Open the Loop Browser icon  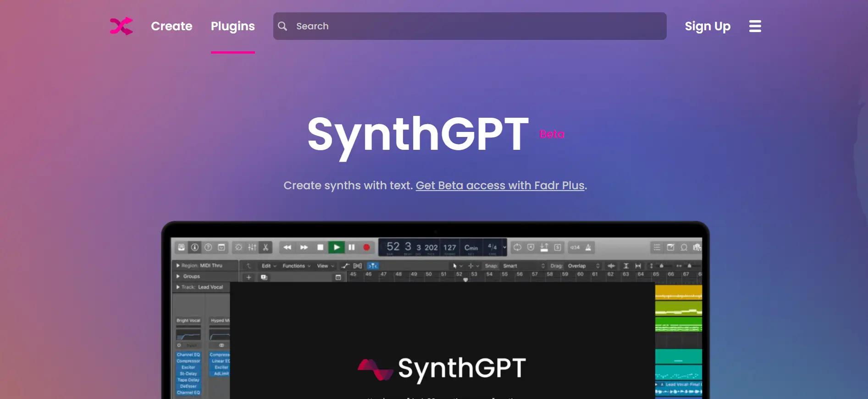click(x=684, y=247)
